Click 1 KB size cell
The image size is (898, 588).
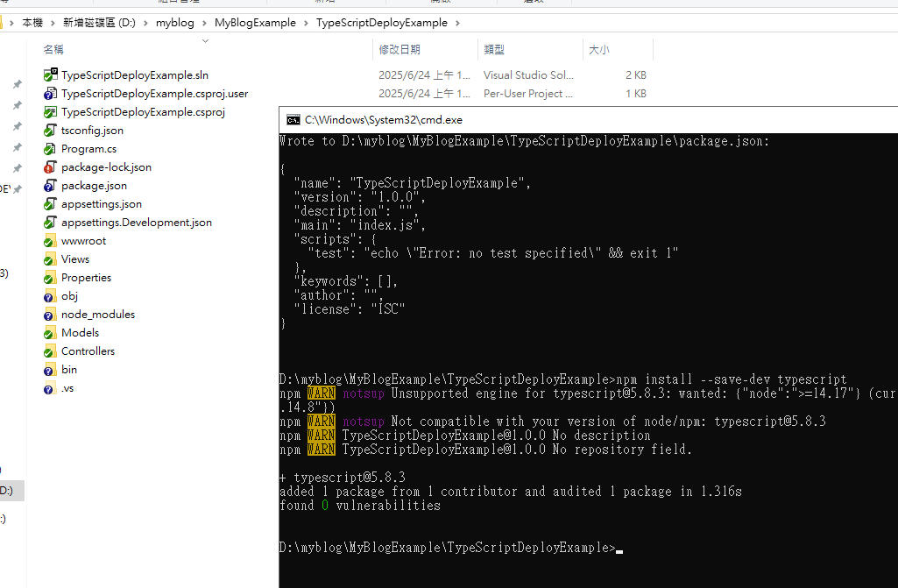[636, 94]
